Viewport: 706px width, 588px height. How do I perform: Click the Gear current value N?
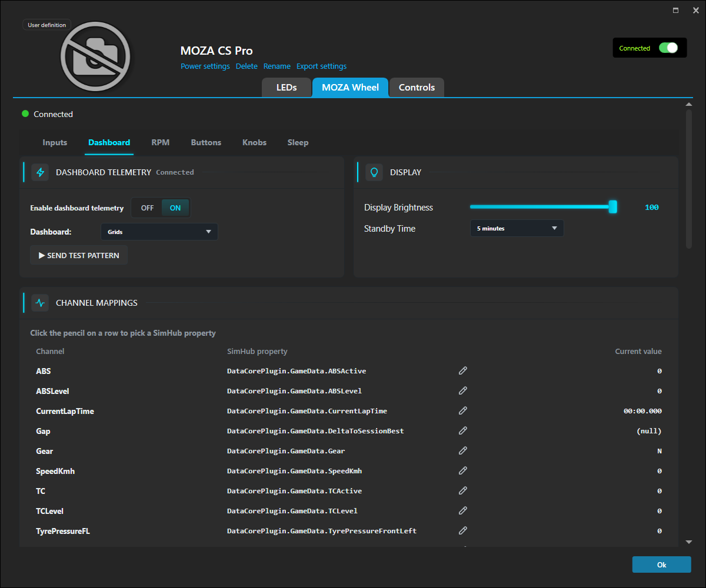point(660,451)
